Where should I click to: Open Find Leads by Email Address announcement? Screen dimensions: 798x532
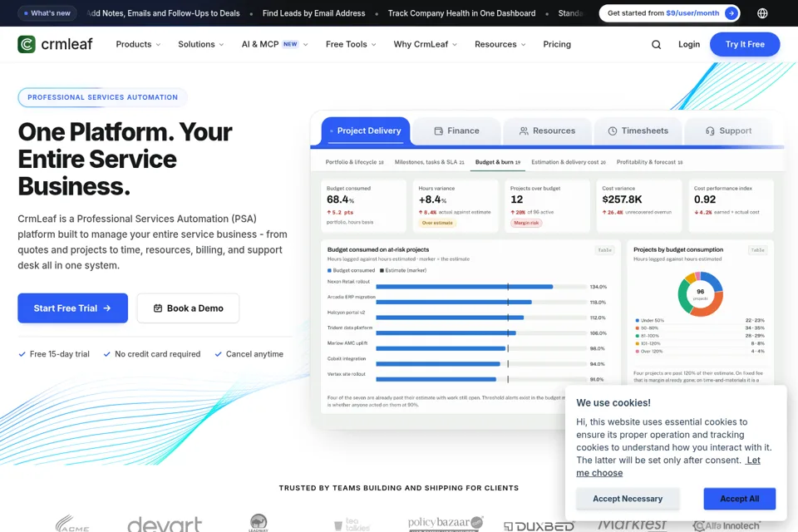pos(313,13)
